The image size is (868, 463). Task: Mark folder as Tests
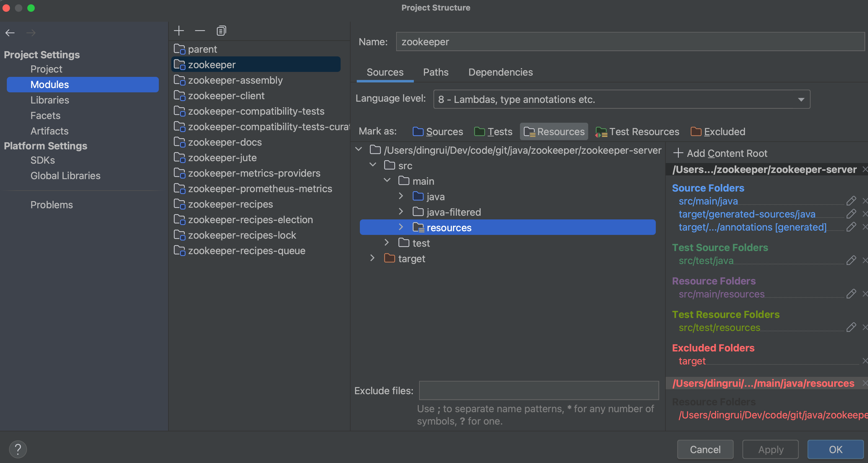[493, 132]
